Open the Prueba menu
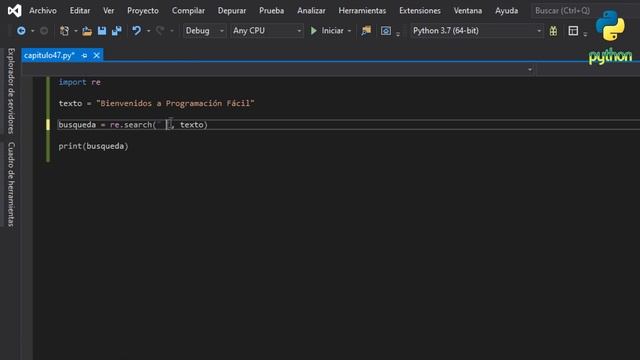640x360 pixels. (271, 11)
